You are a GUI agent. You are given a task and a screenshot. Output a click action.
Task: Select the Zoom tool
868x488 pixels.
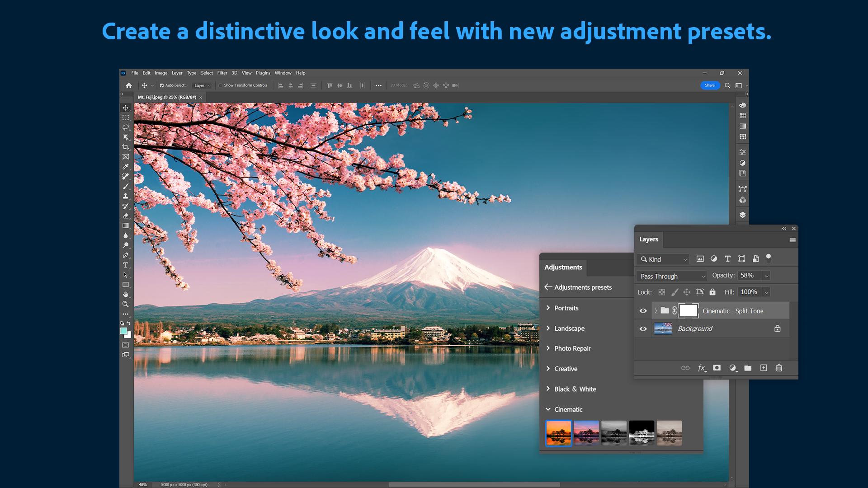[x=126, y=304]
